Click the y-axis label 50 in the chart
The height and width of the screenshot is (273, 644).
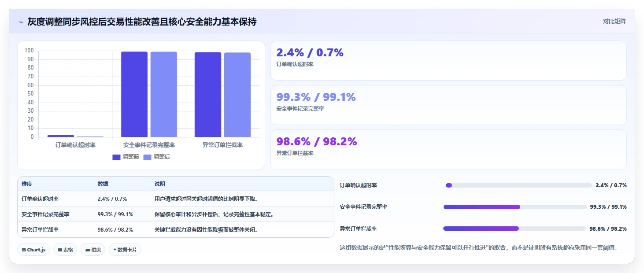(x=31, y=94)
